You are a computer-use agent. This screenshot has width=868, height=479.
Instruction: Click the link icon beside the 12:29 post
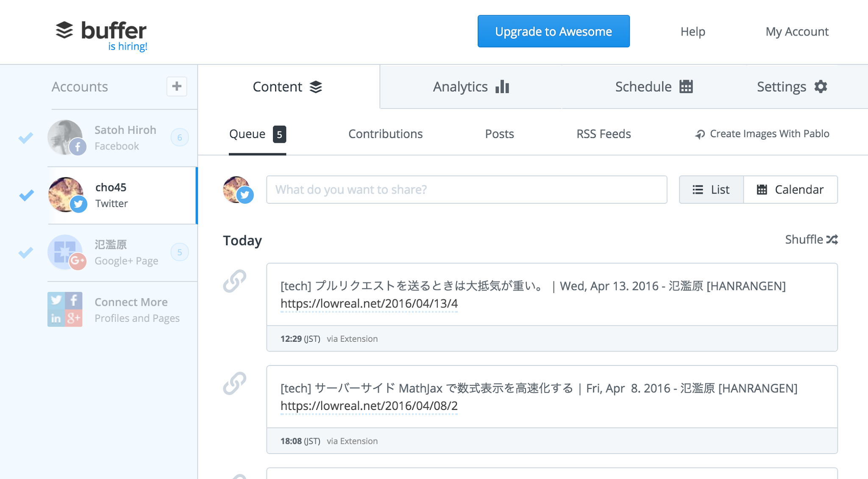point(234,281)
